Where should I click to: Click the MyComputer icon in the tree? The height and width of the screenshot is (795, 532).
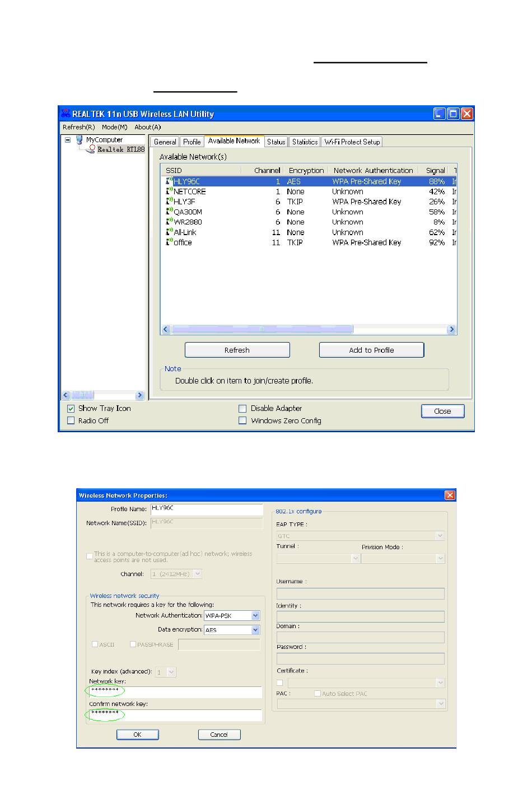tap(80, 139)
